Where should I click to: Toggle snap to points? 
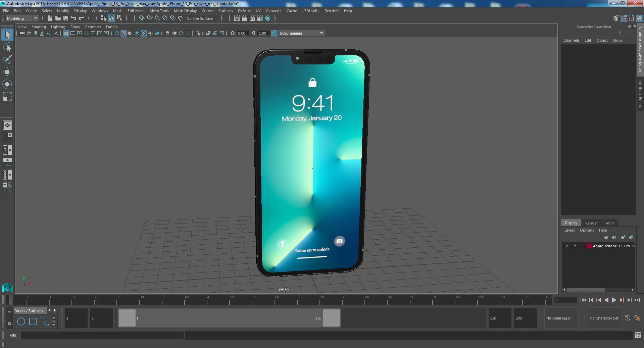pos(157,18)
